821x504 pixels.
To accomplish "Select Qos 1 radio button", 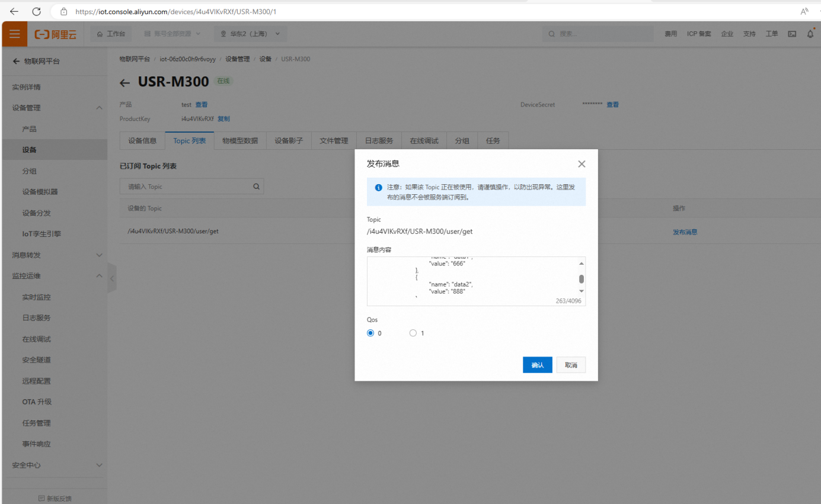I will pos(413,333).
